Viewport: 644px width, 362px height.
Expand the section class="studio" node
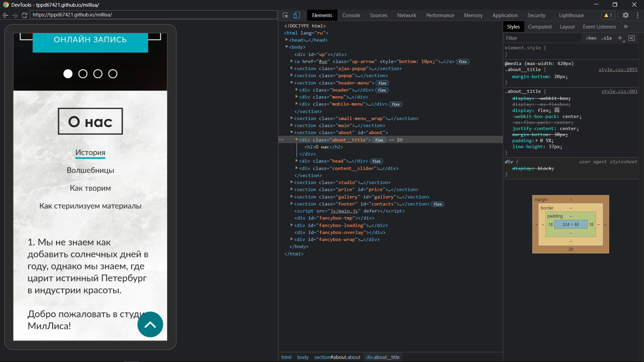(291, 182)
